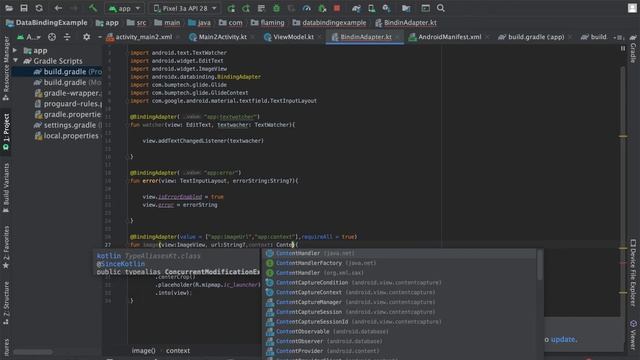Open the Pixel 3a API 28 device dropdown
Image resolution: width=640 pixels, height=360 pixels.
pos(185,8)
